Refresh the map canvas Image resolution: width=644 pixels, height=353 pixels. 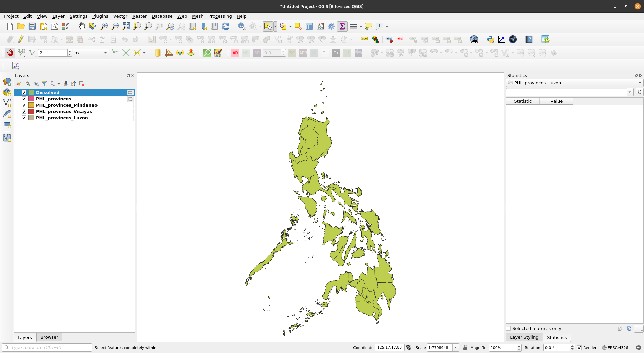226,26
